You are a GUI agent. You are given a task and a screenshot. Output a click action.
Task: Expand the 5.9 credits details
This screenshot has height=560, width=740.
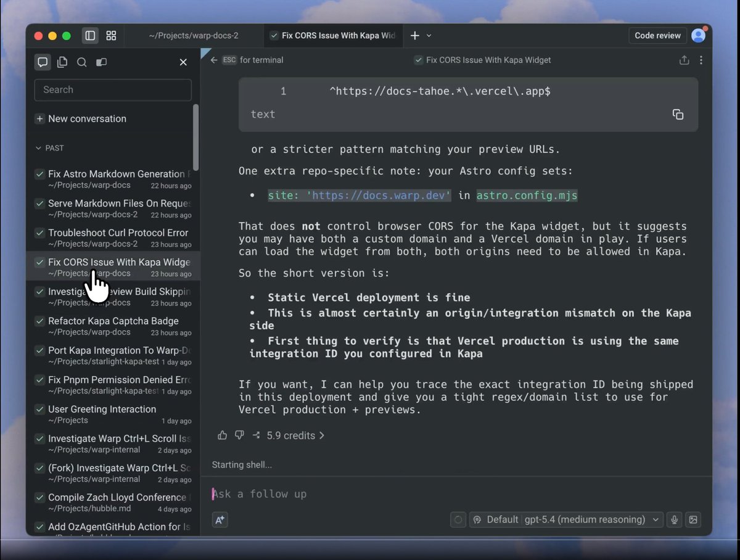pyautogui.click(x=295, y=435)
